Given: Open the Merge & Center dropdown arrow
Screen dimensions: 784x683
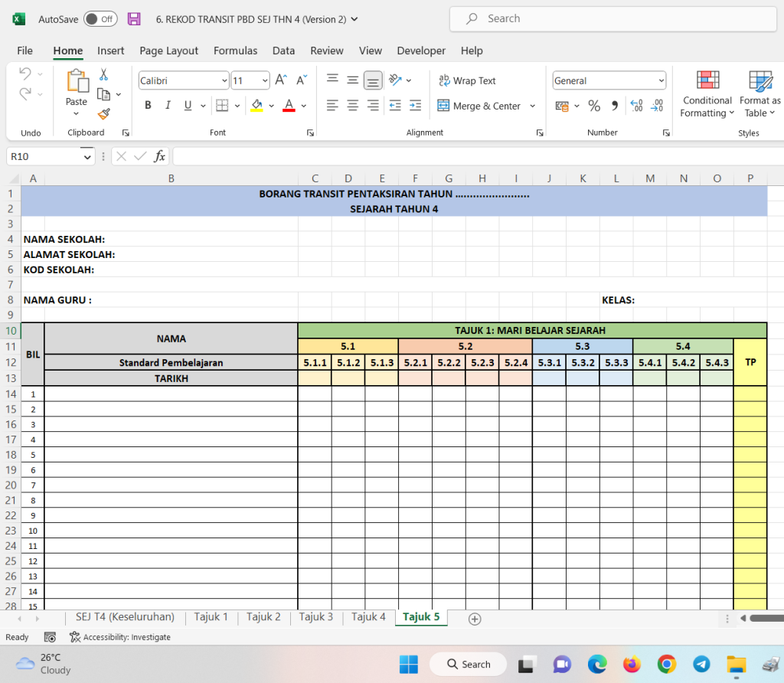Looking at the screenshot, I should (533, 106).
